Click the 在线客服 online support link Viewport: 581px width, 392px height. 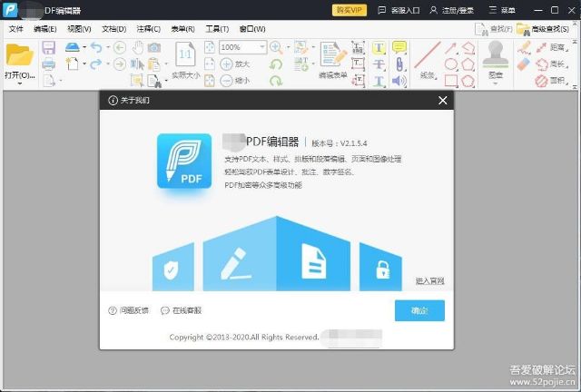(x=182, y=310)
